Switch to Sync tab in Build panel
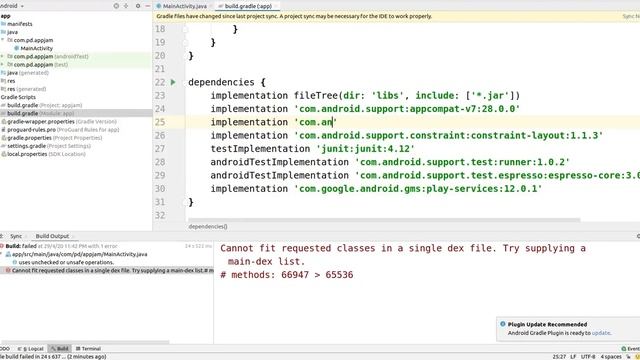This screenshot has width=640, height=360. tap(16, 236)
